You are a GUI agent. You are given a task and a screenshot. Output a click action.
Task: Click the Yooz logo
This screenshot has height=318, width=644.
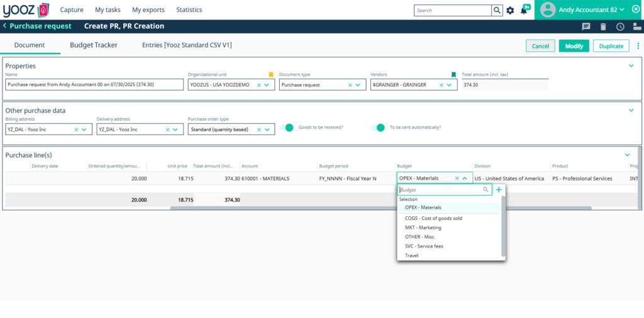pos(25,10)
